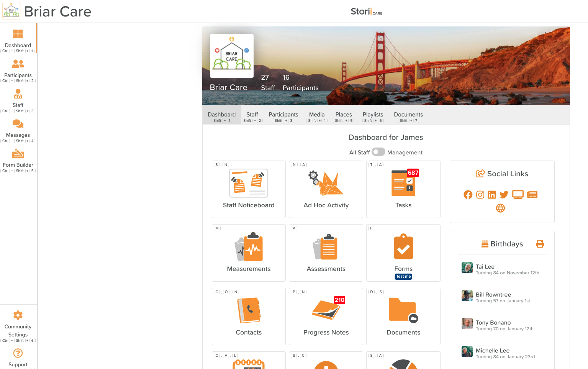The image size is (588, 369).
Task: Click the Birthdays heading
Action: pyautogui.click(x=502, y=244)
